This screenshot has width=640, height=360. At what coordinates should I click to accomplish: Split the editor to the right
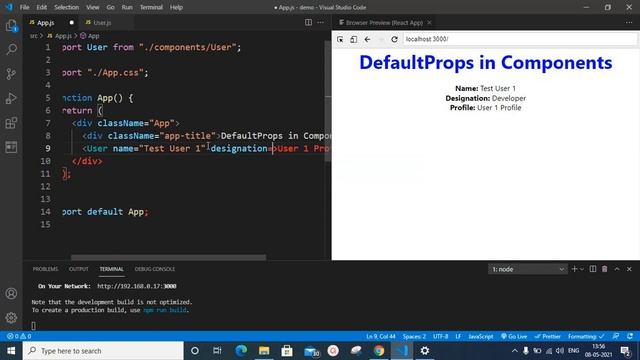(309, 22)
